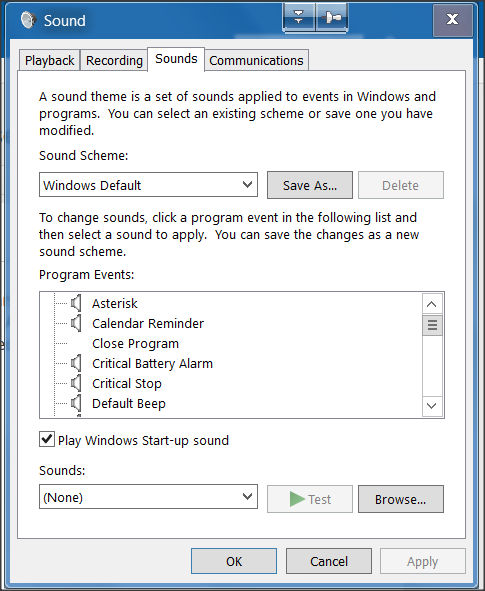The height and width of the screenshot is (591, 485).
Task: Close the Sound dialog window
Action: point(452,20)
